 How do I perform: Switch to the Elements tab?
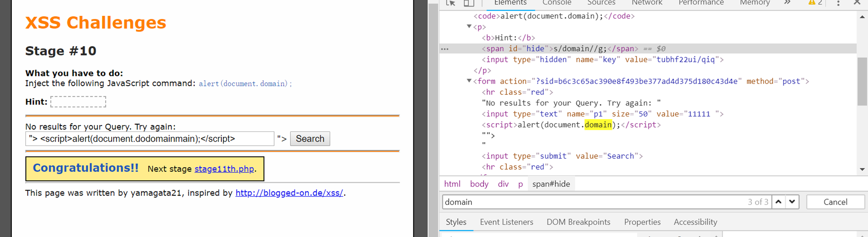[x=510, y=3]
